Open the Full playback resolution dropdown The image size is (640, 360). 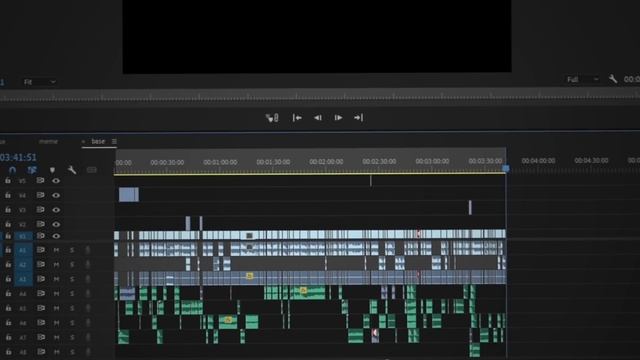[x=583, y=79]
